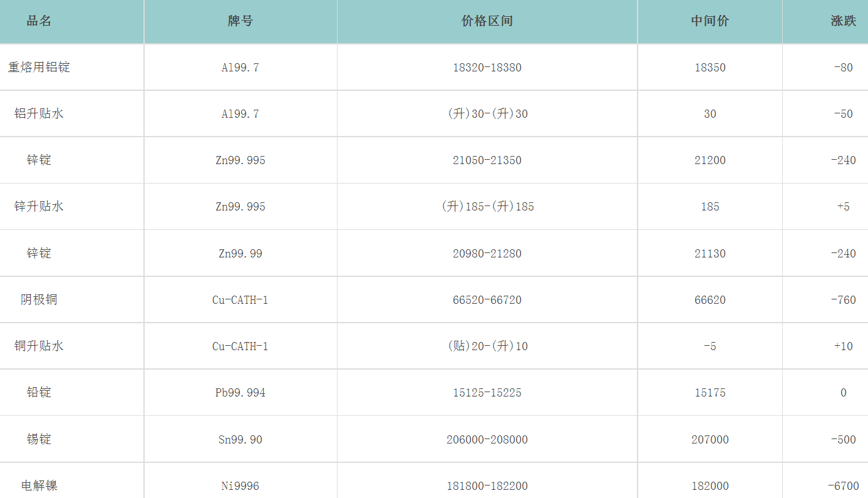
Task: Click the 66520-66720 price range cell
Action: point(487,300)
